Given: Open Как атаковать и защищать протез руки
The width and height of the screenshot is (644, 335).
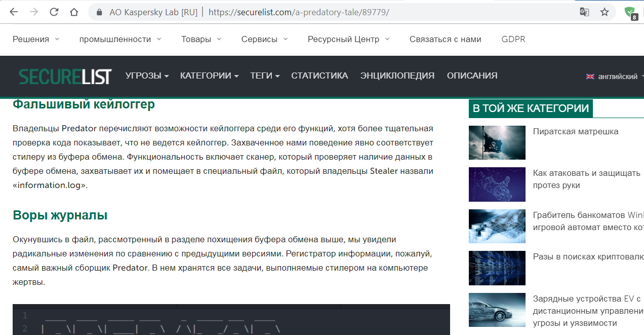Looking at the screenshot, I should click(587, 179).
